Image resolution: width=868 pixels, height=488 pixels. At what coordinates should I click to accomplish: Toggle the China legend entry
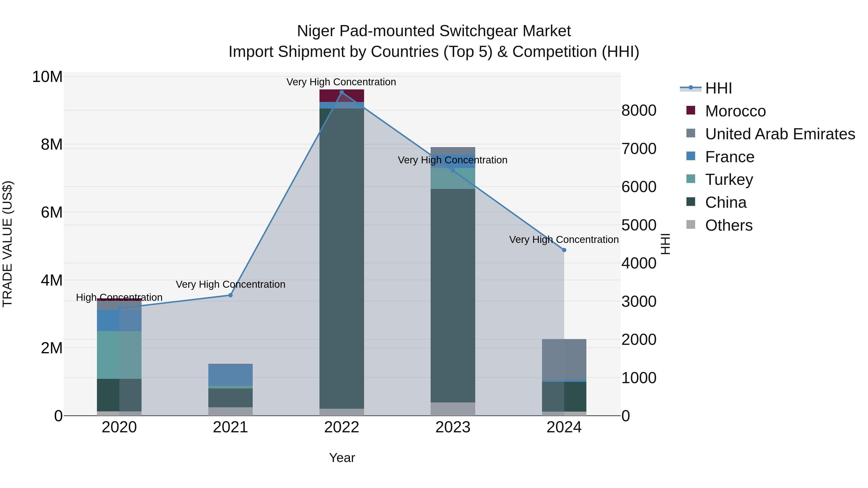716,202
